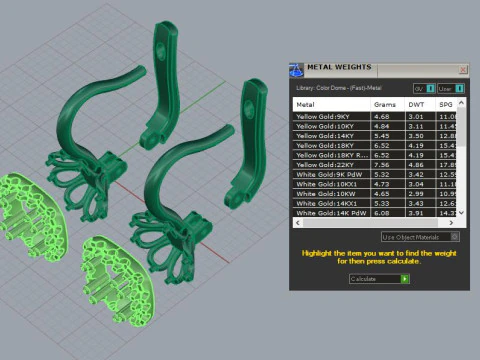Click the 3.01 DWT value
Screen dimensions: 480x360
pyautogui.click(x=416, y=117)
